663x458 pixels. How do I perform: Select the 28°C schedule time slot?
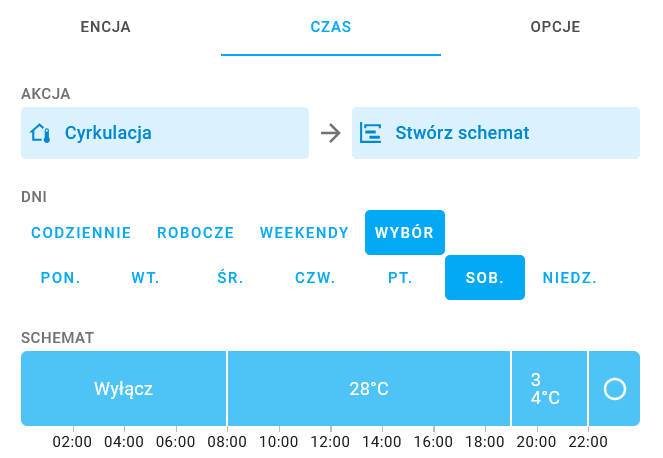coord(369,389)
